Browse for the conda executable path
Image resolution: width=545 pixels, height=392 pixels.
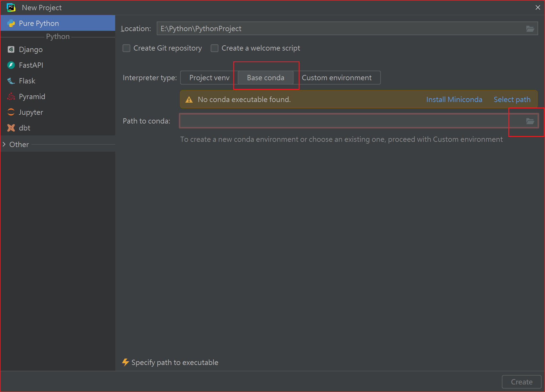point(530,121)
